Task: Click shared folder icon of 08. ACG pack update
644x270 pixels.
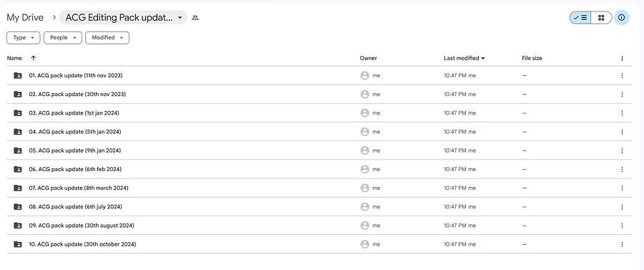Action: click(x=18, y=207)
